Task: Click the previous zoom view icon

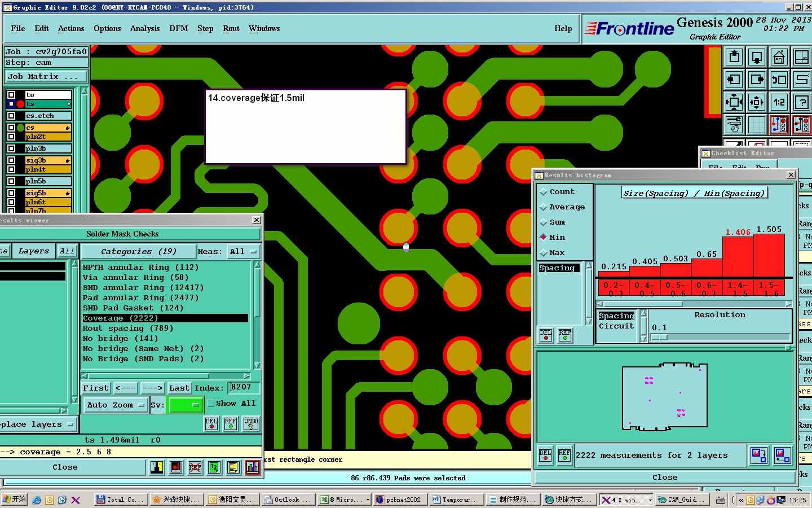Action: tap(779, 80)
